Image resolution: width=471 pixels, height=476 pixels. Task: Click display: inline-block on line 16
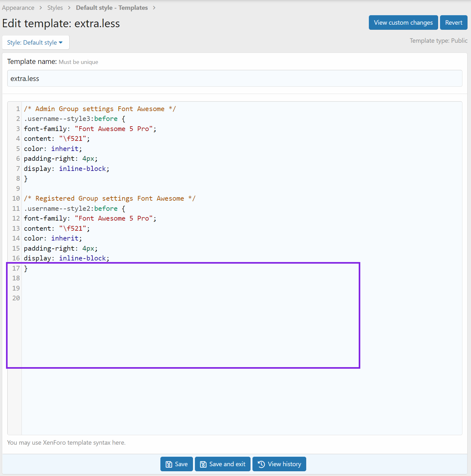(67, 258)
